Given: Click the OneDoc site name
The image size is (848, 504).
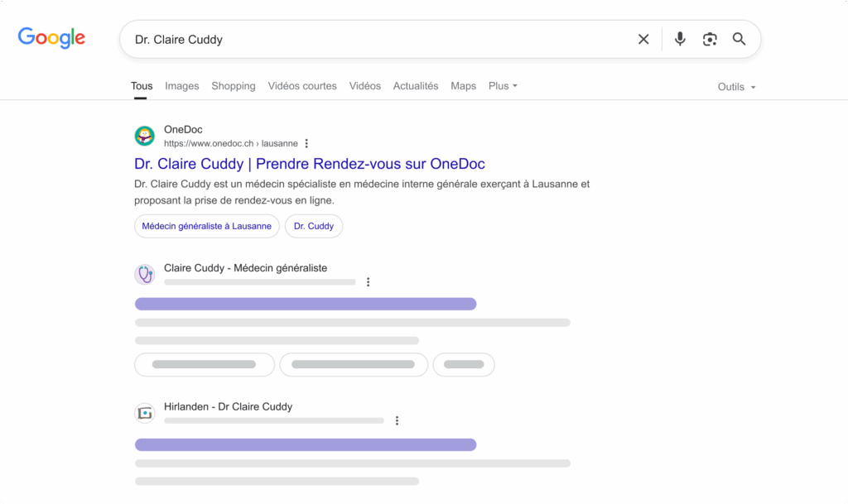Looking at the screenshot, I should click(x=183, y=130).
